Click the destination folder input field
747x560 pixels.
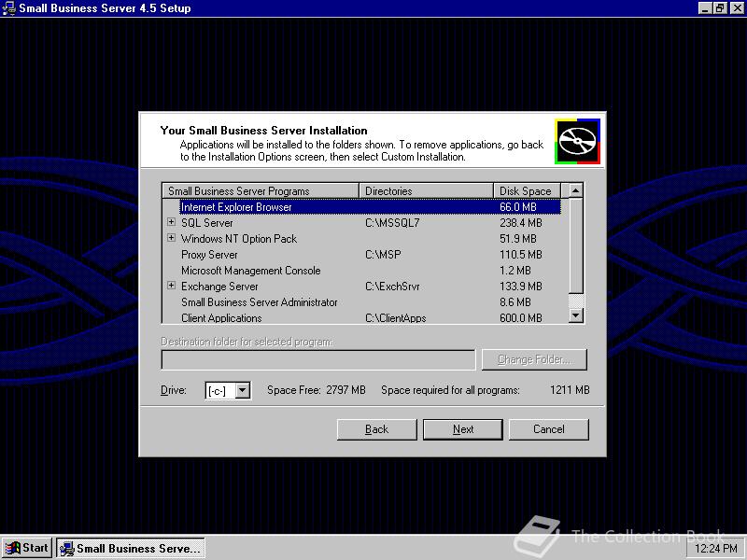click(x=318, y=359)
